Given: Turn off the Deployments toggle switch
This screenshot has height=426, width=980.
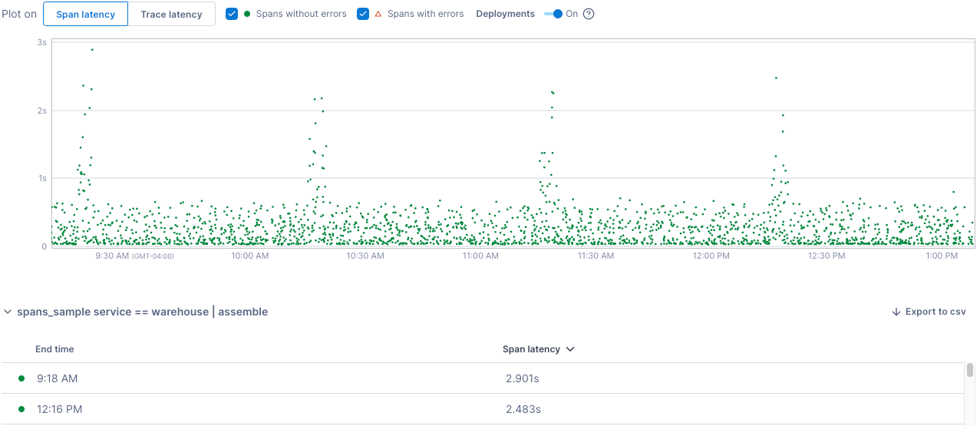Looking at the screenshot, I should tap(553, 14).
